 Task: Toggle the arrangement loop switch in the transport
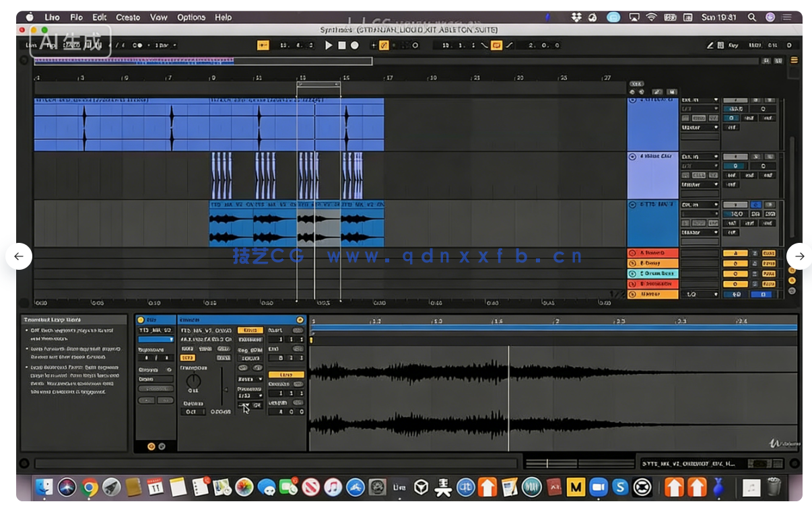497,44
